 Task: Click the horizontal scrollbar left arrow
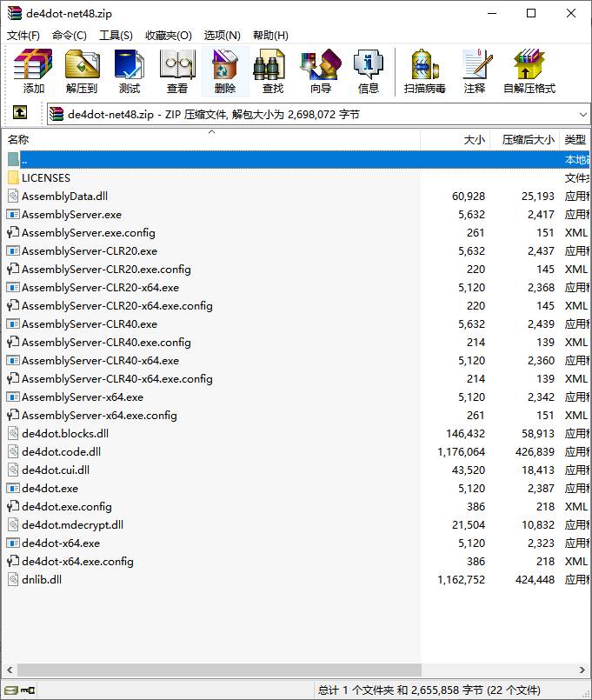[10, 670]
